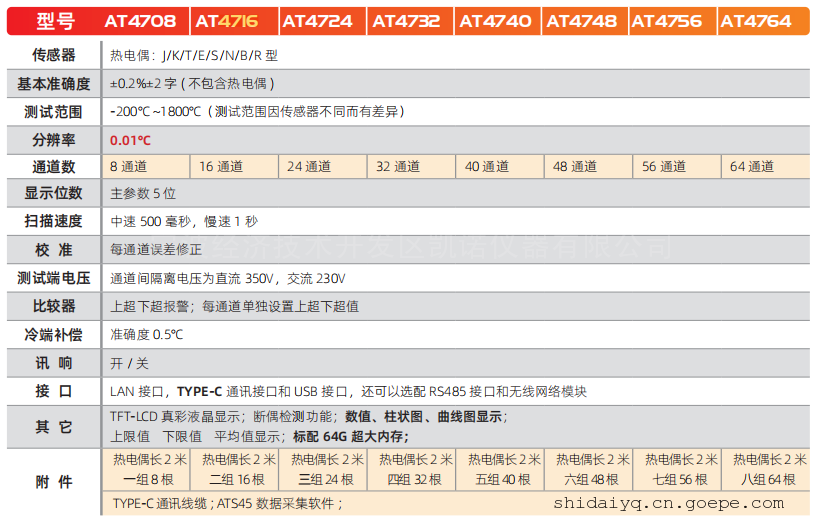Pick the AT4748 model header
This screenshot has height=521, width=817.
[584, 21]
